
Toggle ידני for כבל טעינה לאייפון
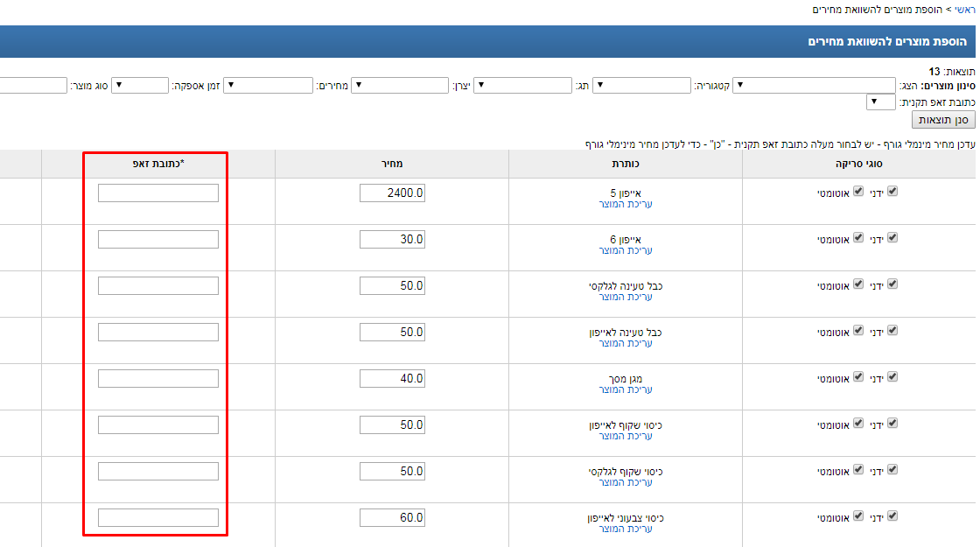[892, 330]
